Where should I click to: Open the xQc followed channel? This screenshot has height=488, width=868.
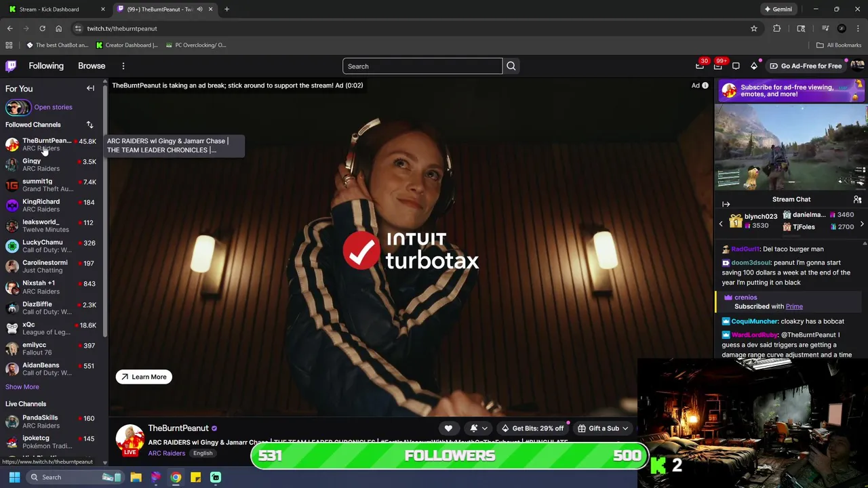[x=53, y=328]
